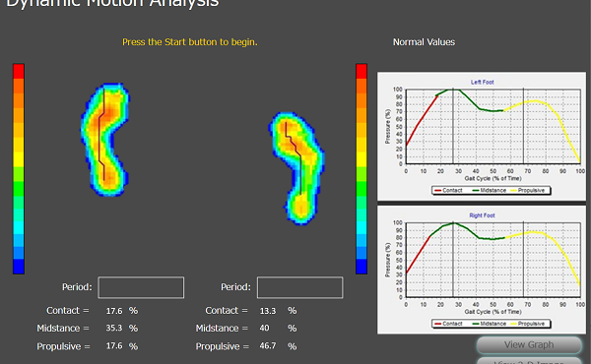
Task: Click the Left Foot graph legend
Action: 492,191
